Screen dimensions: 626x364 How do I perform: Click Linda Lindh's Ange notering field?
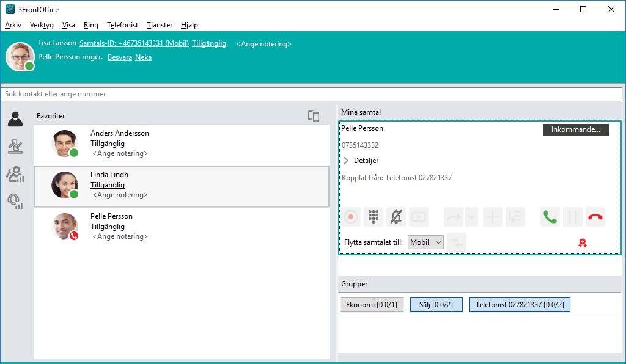pyautogui.click(x=120, y=195)
